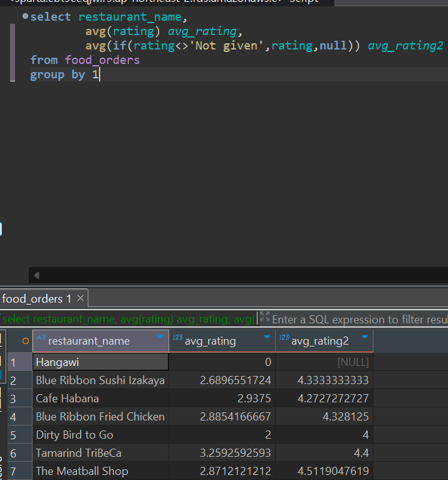Click the avg_rating column header
Viewport: 448px width, 480px height.
pos(222,341)
